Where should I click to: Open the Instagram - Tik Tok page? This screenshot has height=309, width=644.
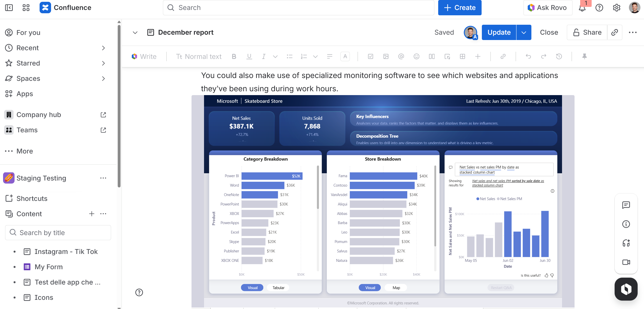66,252
